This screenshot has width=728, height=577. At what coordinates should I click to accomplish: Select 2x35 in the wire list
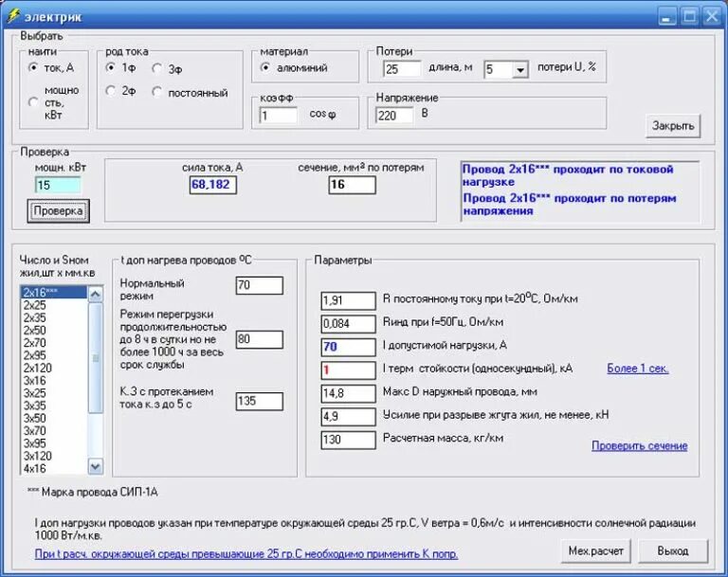[x=54, y=317]
